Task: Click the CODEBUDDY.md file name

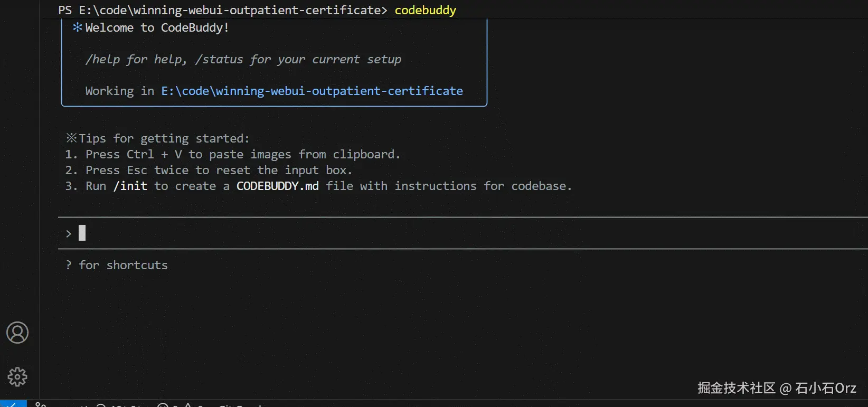Action: [x=278, y=186]
